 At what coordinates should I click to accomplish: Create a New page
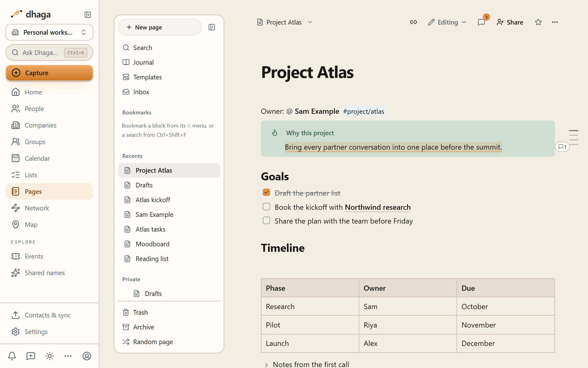160,27
